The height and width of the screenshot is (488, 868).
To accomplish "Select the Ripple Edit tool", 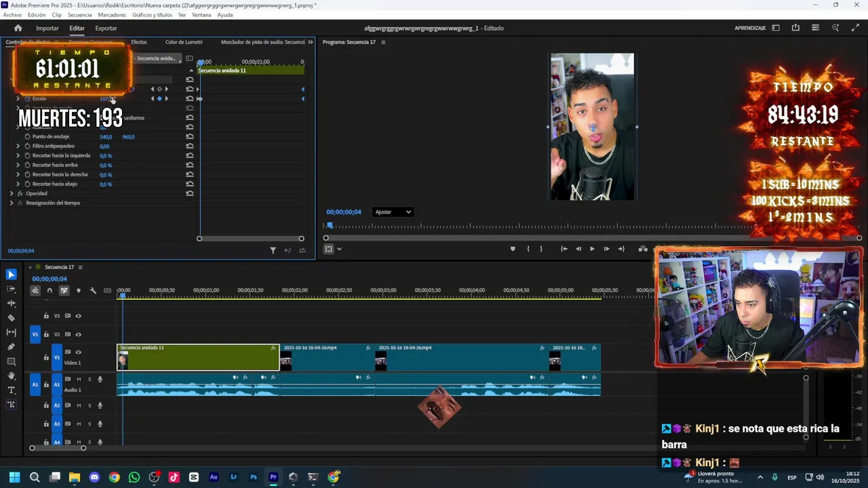I will 12,303.
